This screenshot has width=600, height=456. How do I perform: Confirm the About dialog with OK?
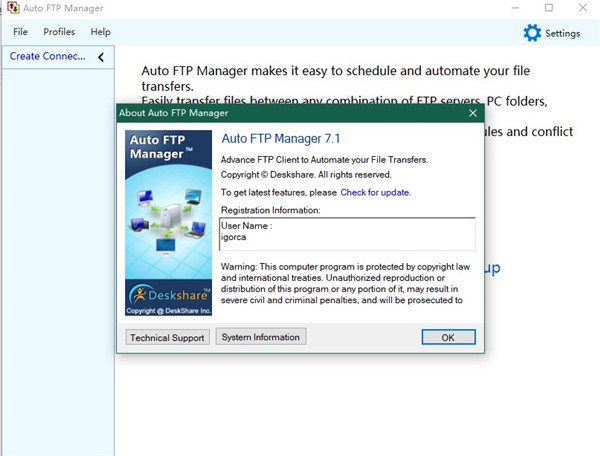(x=448, y=337)
